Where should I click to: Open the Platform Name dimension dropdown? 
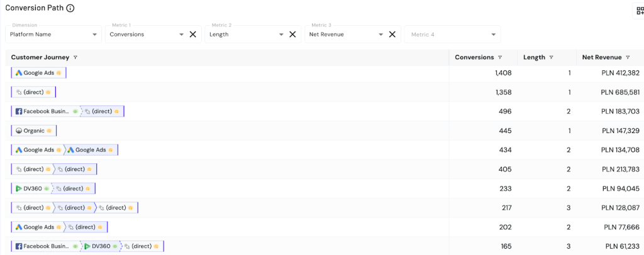point(94,35)
